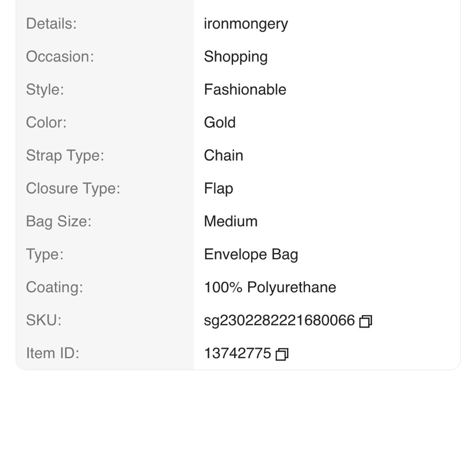Select the Item ID number 13742775
The width and height of the screenshot is (476, 476).
click(238, 353)
